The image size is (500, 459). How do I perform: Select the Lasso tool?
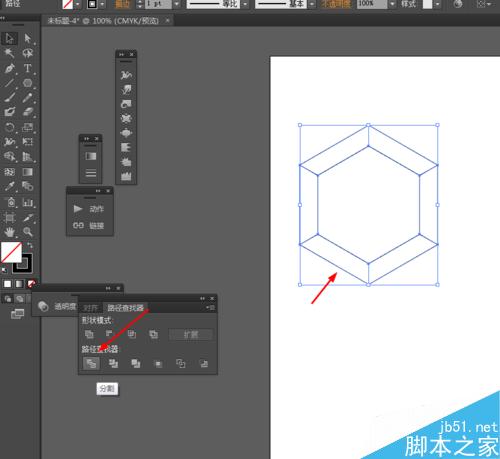27,53
